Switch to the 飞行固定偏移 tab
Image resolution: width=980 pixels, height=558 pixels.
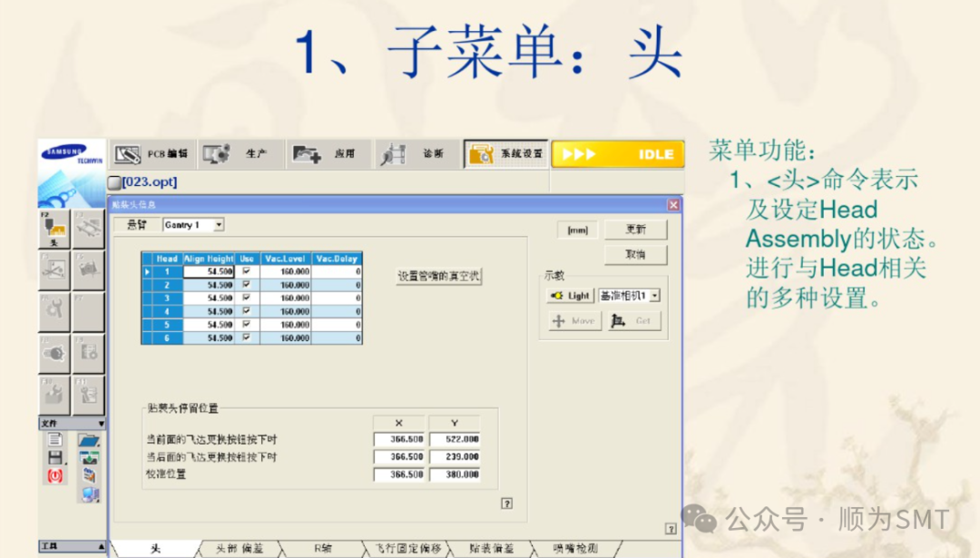click(408, 549)
